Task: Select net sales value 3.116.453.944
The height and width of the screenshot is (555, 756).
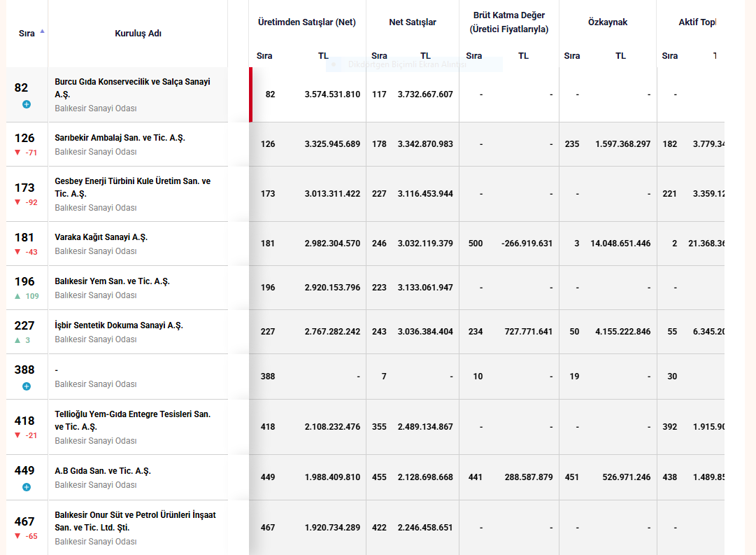Action: coord(425,194)
